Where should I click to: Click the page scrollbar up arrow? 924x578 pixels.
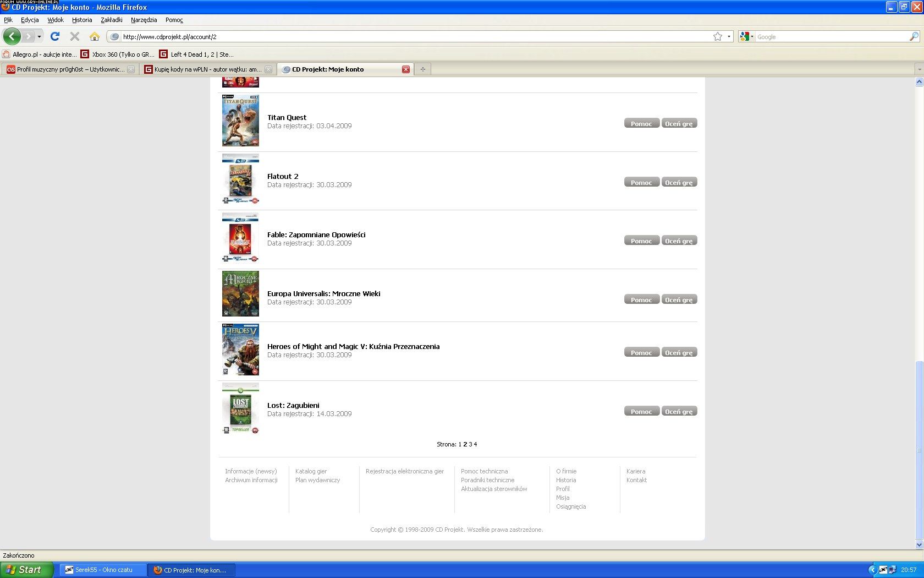[919, 82]
